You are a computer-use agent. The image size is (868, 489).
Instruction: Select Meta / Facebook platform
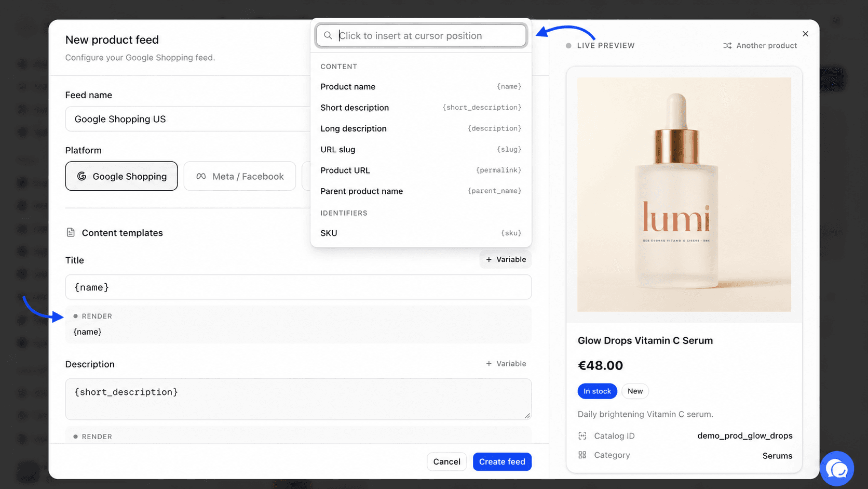click(x=240, y=176)
